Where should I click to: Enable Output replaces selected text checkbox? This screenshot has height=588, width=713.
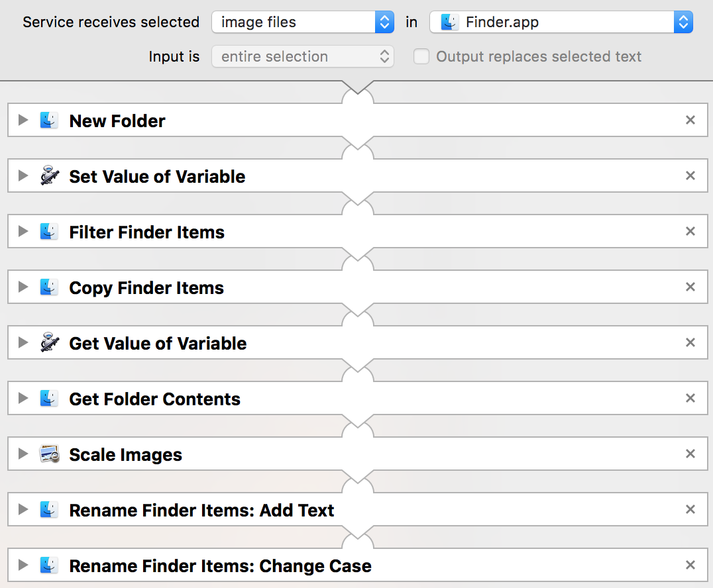pyautogui.click(x=421, y=56)
